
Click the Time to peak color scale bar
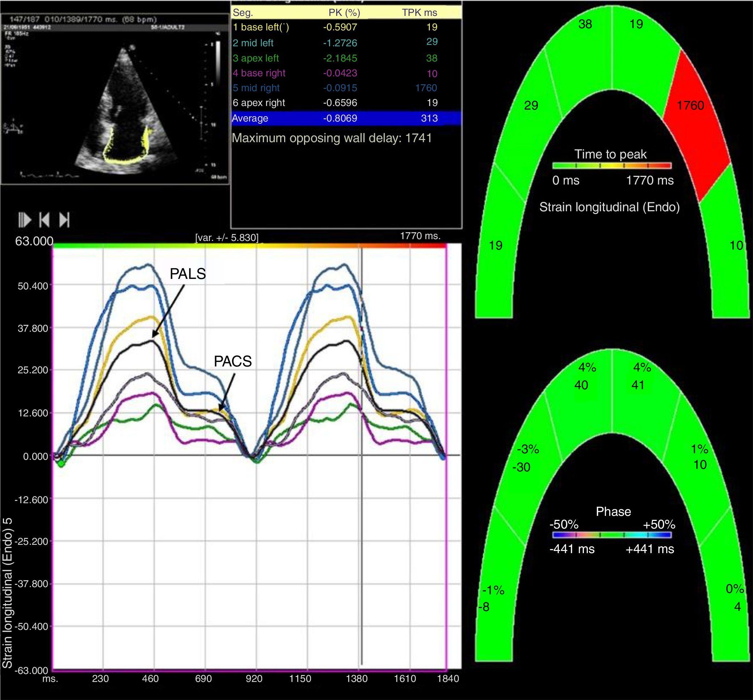point(612,166)
